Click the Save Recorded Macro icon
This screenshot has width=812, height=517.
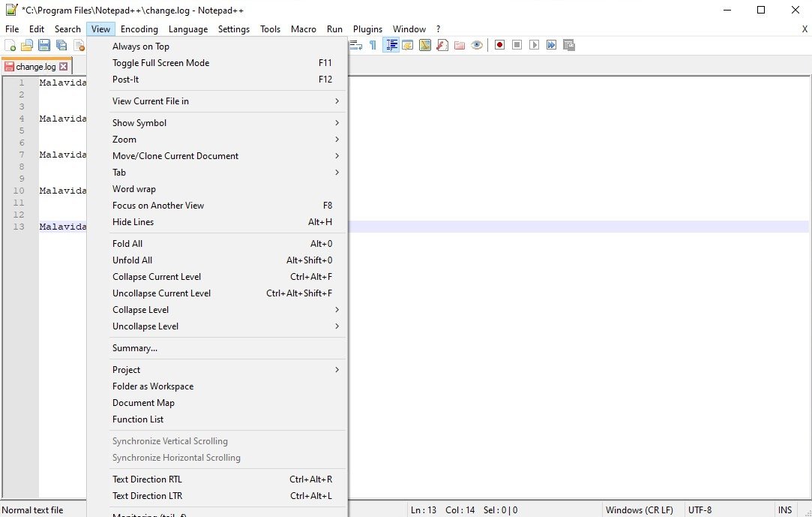(569, 46)
